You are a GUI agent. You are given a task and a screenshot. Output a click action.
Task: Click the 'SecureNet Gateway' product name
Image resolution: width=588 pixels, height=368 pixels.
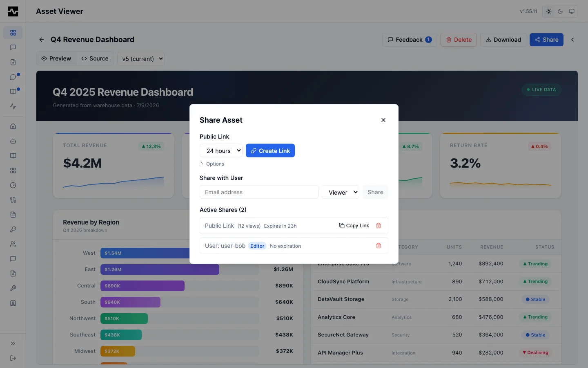pyautogui.click(x=343, y=334)
